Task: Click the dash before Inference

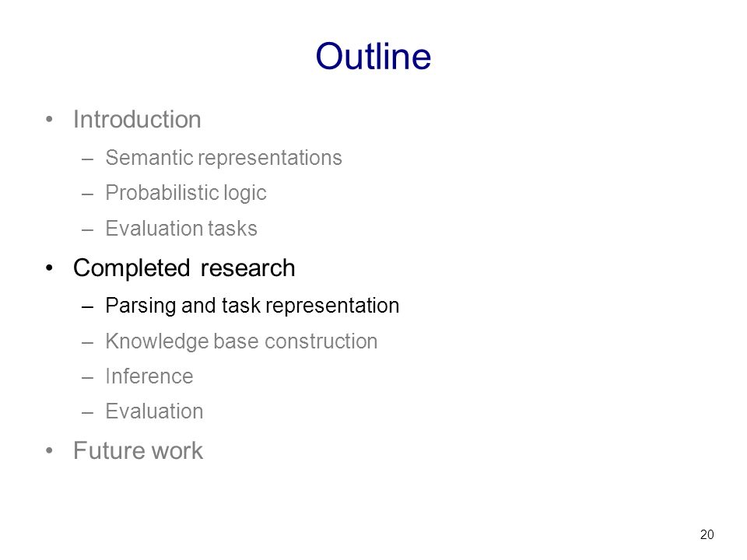Action: click(x=87, y=377)
